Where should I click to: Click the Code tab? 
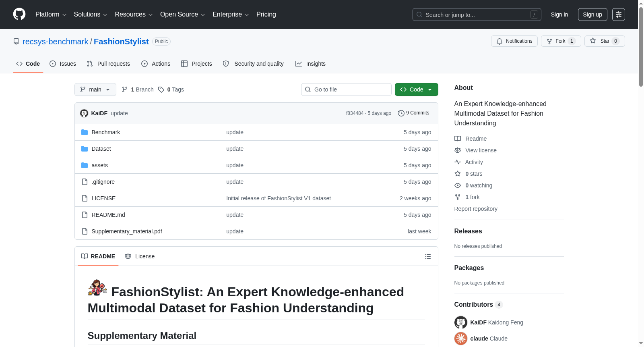pos(28,64)
